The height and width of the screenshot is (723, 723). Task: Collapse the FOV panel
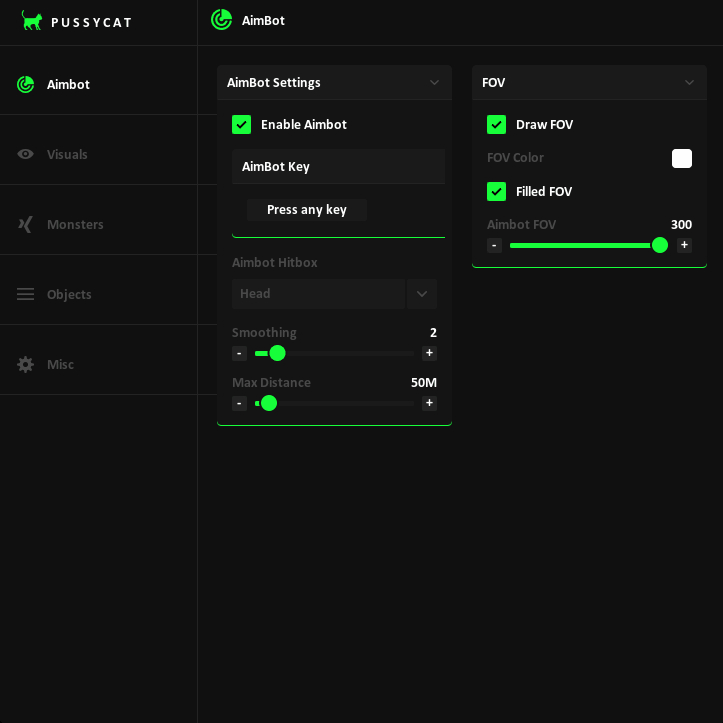[x=689, y=83]
